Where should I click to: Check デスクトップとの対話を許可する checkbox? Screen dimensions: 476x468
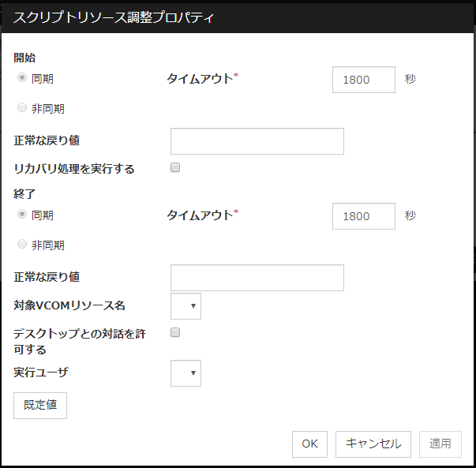(x=176, y=333)
